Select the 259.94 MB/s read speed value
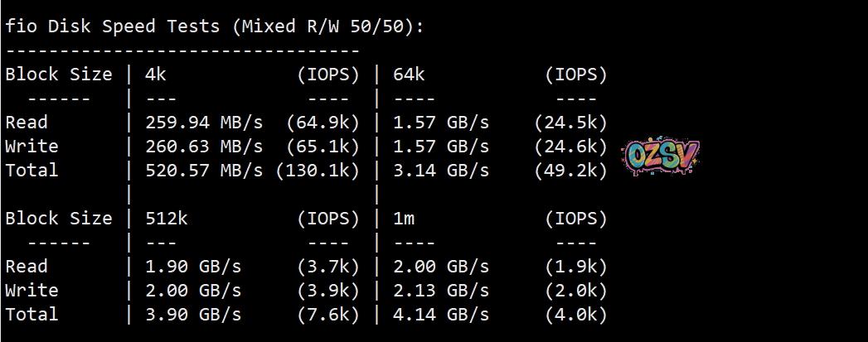 [x=204, y=123]
